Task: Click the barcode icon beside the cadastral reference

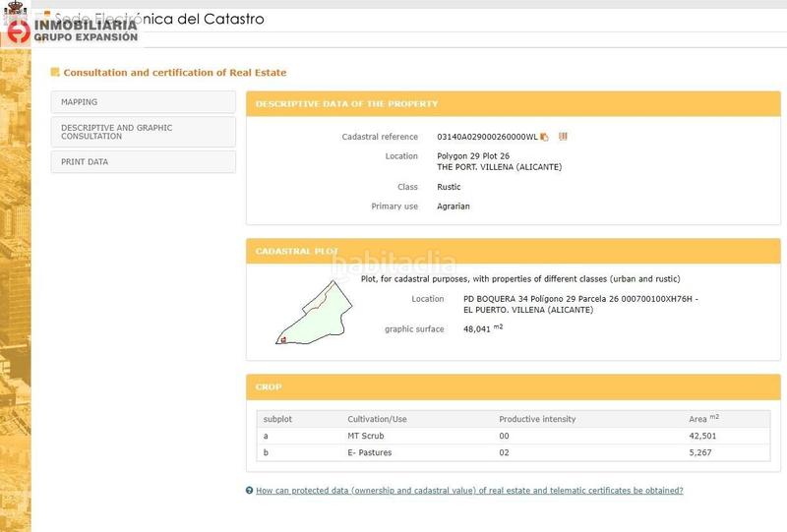Action: [563, 137]
